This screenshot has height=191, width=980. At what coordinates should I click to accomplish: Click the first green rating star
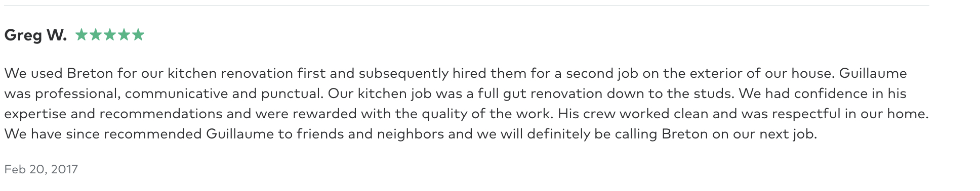(81, 35)
